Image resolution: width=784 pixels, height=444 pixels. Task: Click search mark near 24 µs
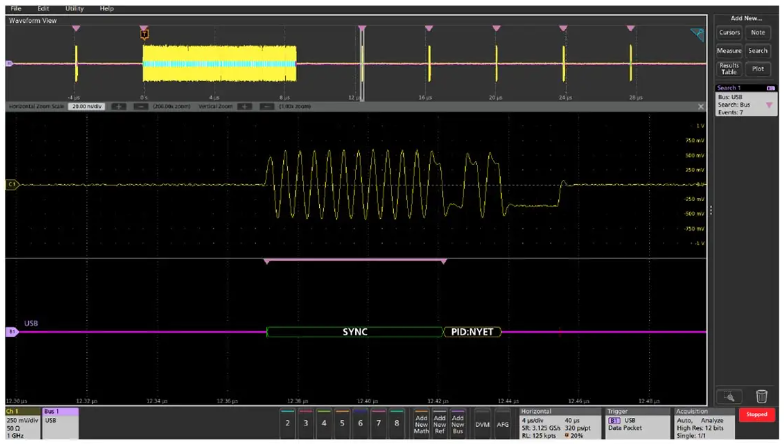564,28
